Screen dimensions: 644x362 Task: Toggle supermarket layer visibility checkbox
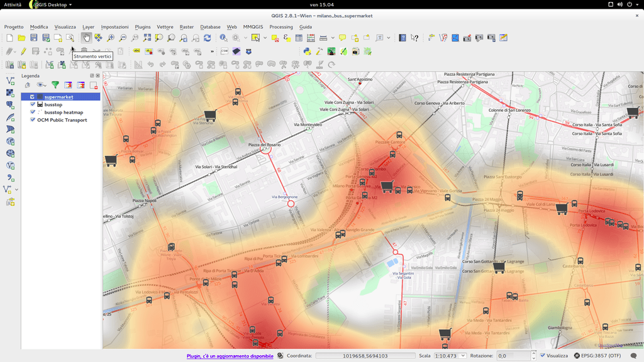tap(32, 97)
